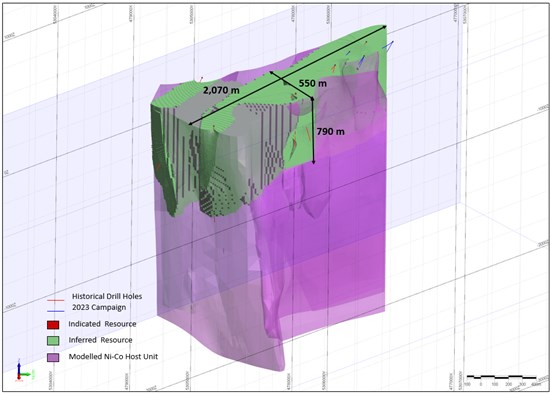The height and width of the screenshot is (393, 550).
Task: Select the 790 m dimension label
Action: click(331, 132)
